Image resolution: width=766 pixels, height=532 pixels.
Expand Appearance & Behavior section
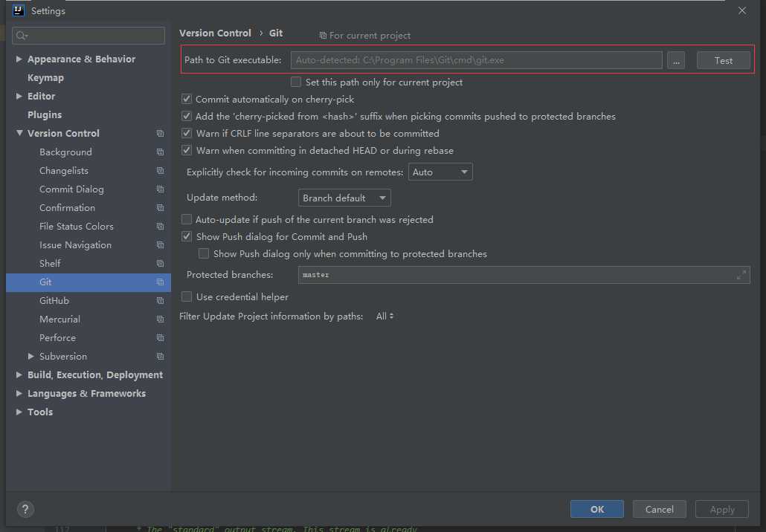pos(19,59)
